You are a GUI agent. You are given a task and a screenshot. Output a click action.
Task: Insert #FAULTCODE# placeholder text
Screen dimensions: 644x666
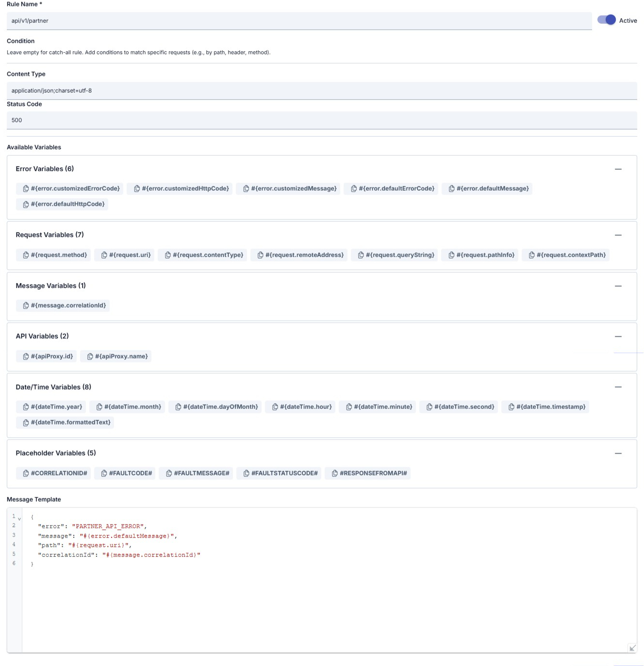(x=131, y=473)
